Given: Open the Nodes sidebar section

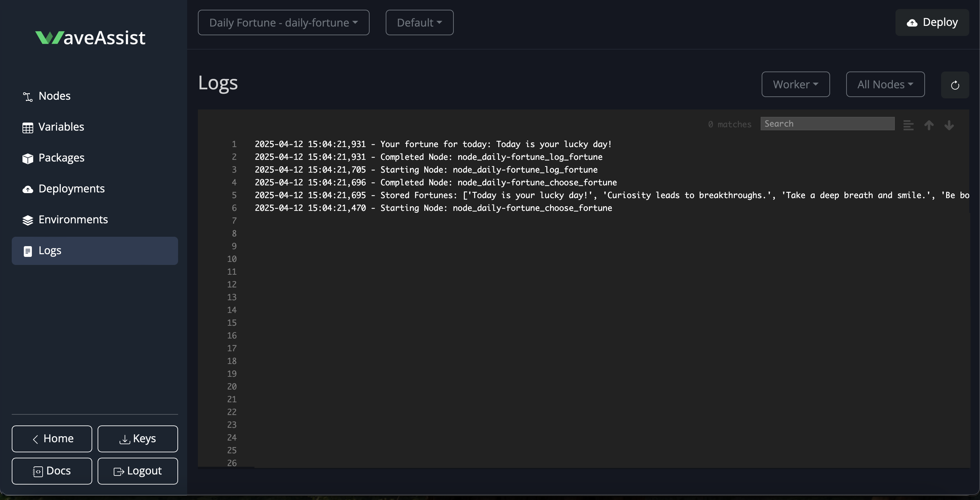Looking at the screenshot, I should pyautogui.click(x=54, y=96).
